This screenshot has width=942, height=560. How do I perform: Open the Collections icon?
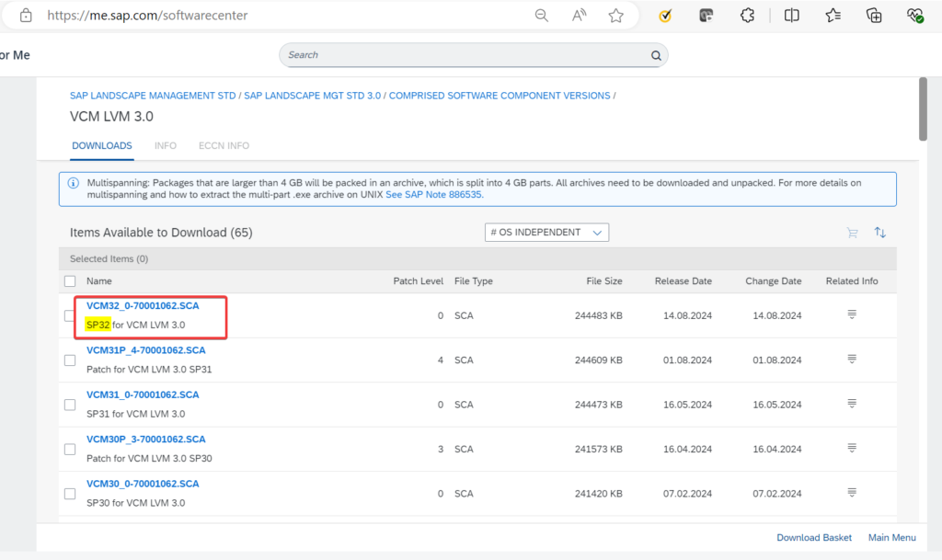point(874,16)
